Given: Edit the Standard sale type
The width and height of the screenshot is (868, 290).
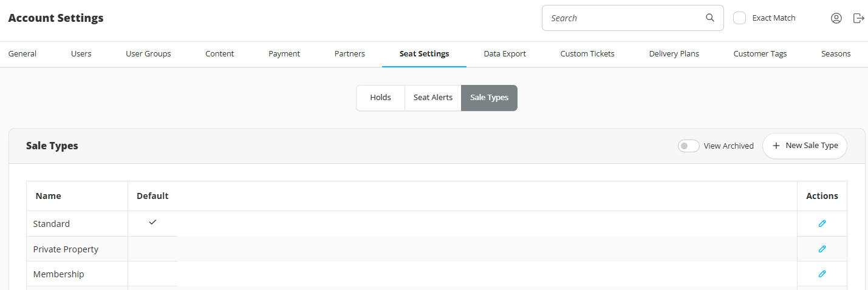Looking at the screenshot, I should pyautogui.click(x=822, y=224).
